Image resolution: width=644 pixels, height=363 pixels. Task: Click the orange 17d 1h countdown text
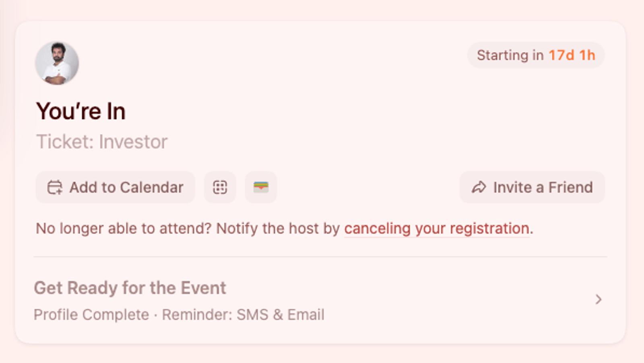tap(572, 56)
